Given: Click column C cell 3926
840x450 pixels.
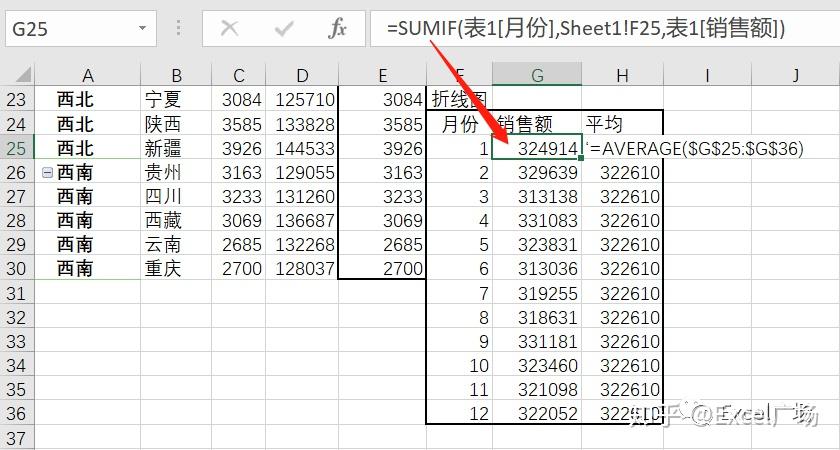Looking at the screenshot, I should (x=239, y=148).
